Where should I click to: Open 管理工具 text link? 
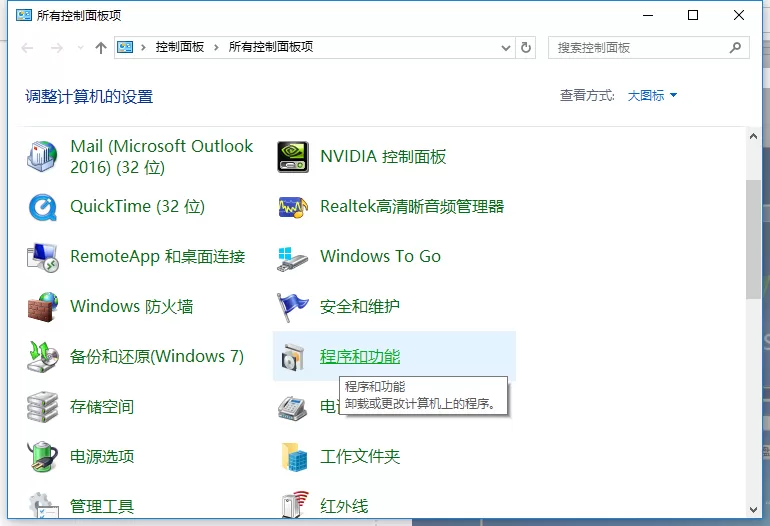click(102, 506)
